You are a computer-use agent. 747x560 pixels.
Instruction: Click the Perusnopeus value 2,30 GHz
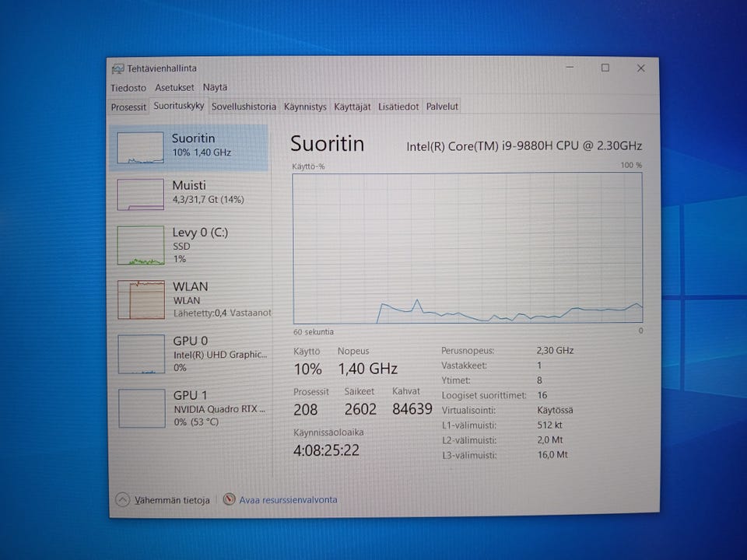coord(555,351)
